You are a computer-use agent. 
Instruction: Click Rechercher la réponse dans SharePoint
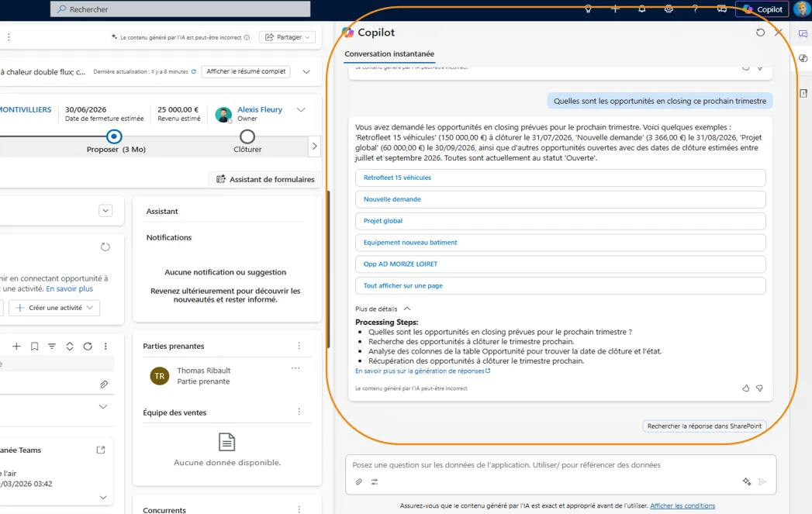point(704,426)
